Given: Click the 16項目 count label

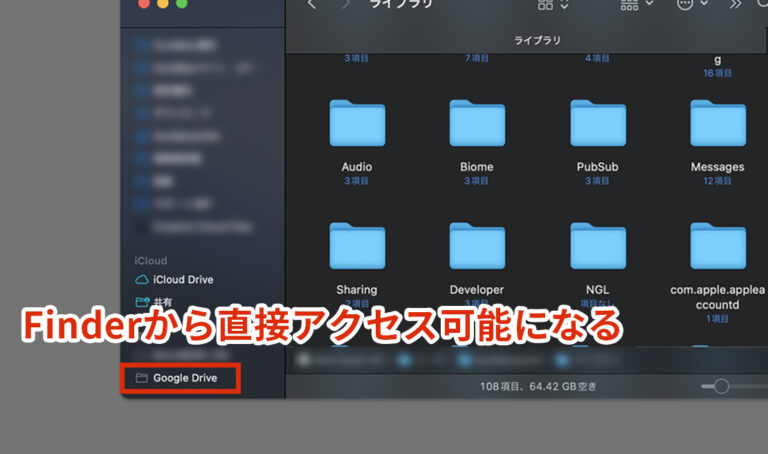Looking at the screenshot, I should (718, 73).
